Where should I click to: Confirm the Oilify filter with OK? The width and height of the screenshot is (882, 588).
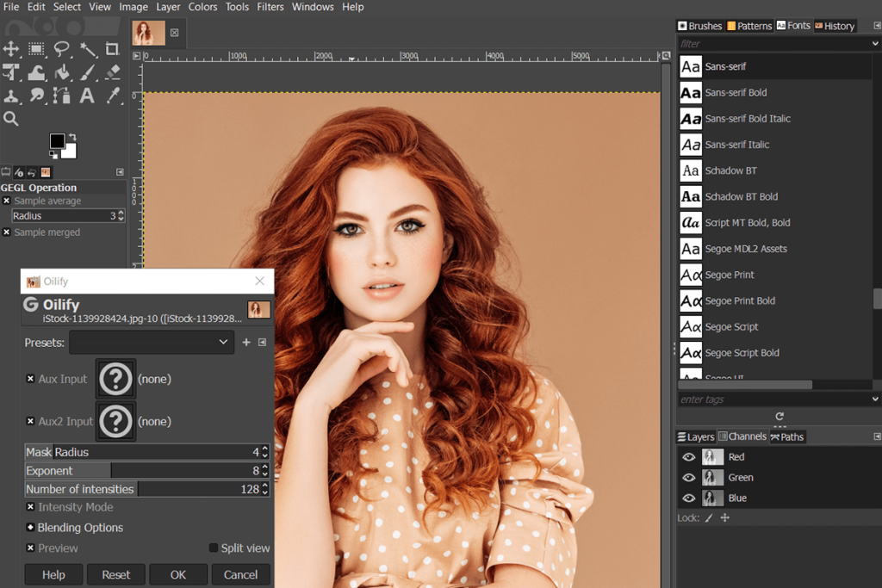178,574
